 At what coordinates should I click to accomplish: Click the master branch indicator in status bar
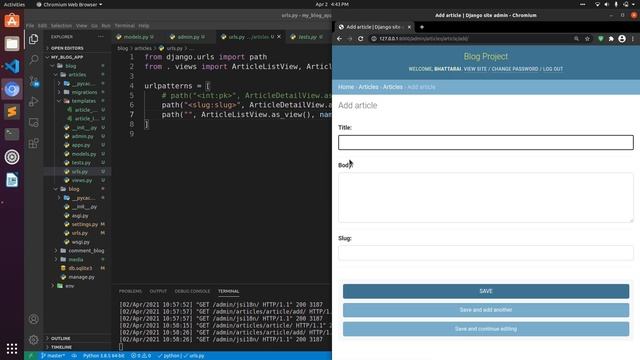click(53, 356)
